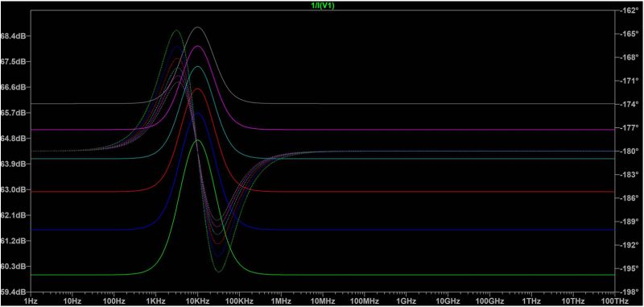The height and width of the screenshot is (307, 644).
Task: Click the 100MHz frequency axis label
Action: pyautogui.click(x=365, y=301)
